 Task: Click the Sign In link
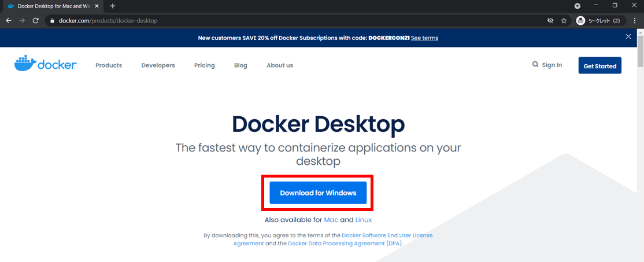[x=552, y=65]
